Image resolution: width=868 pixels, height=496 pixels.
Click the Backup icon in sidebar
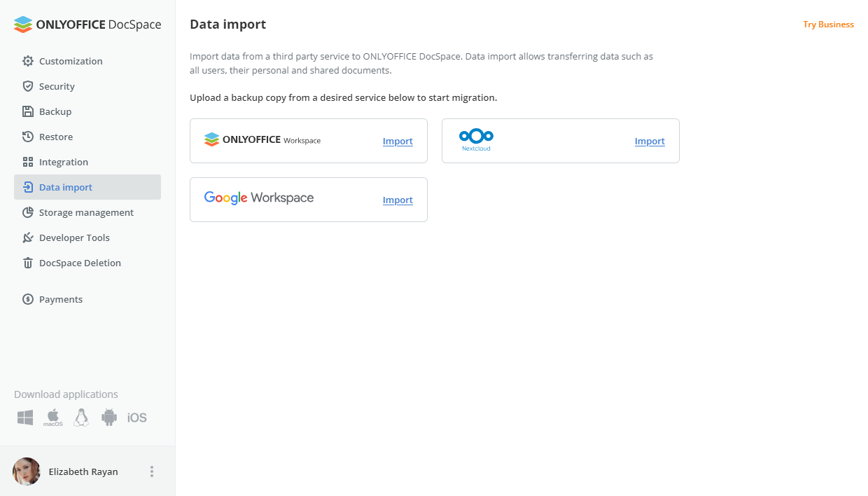tap(27, 111)
